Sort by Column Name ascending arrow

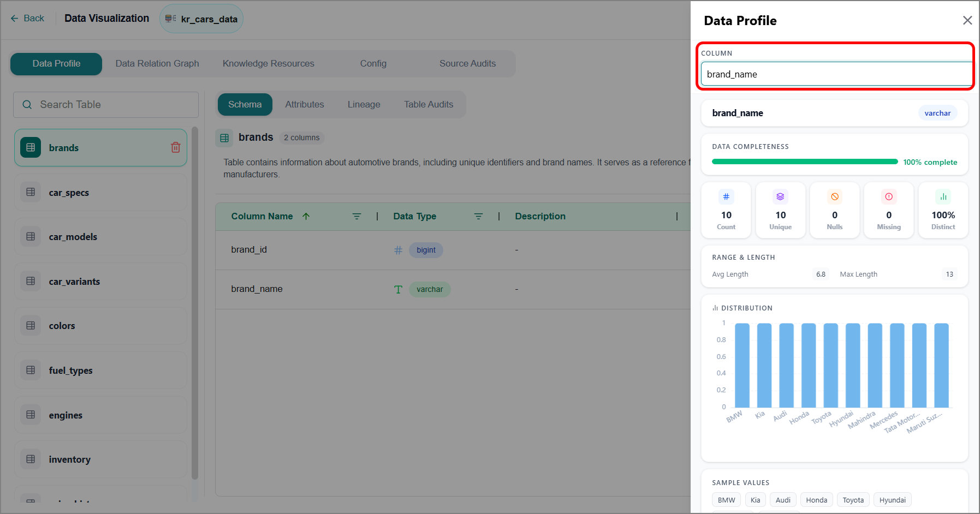pos(306,216)
